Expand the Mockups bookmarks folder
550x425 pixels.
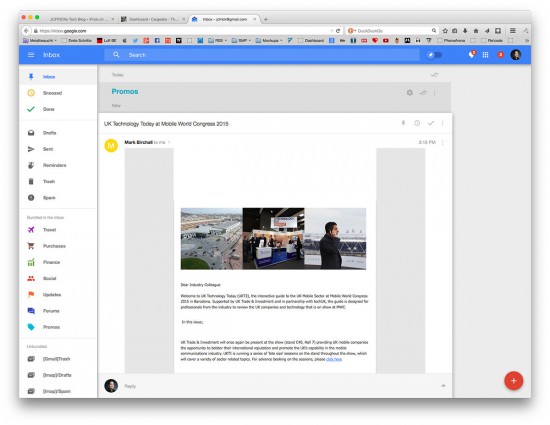tap(269, 41)
